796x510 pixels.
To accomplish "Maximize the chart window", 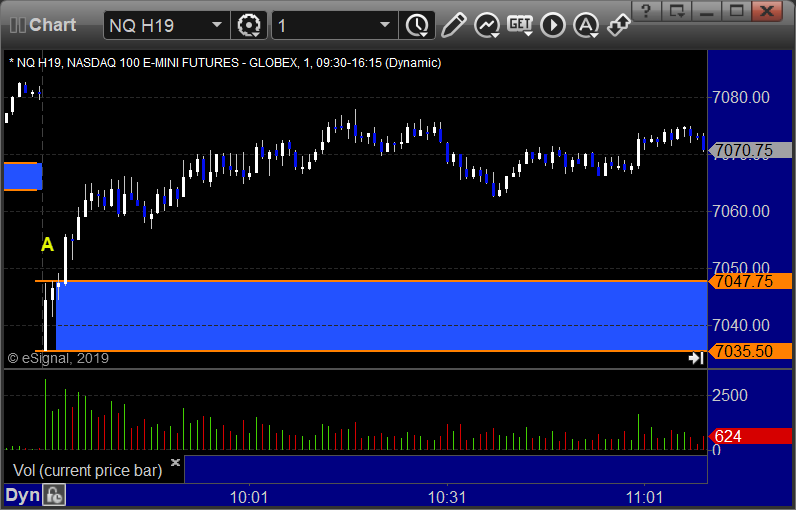I will pyautogui.click(x=736, y=10).
